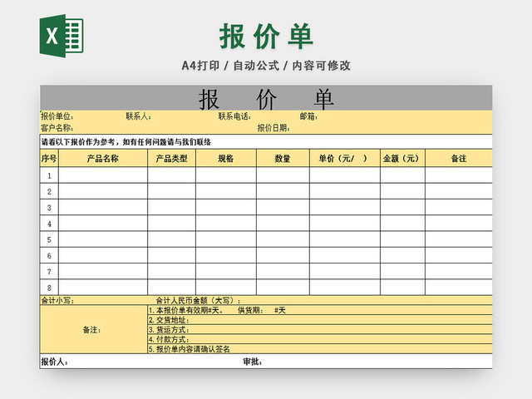Click the 供货期 #天 text

pyautogui.click(x=262, y=310)
